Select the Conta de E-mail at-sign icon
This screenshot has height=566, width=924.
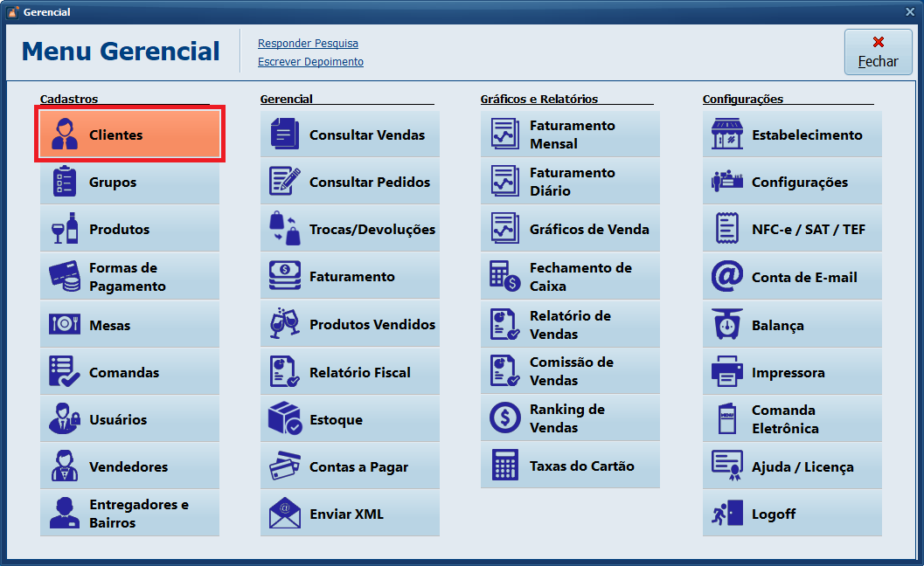[x=726, y=277]
